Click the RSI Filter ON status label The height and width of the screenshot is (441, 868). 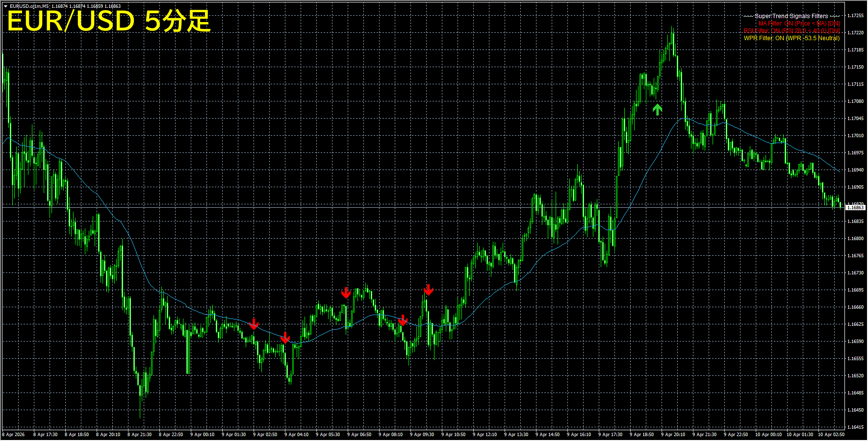(x=791, y=31)
